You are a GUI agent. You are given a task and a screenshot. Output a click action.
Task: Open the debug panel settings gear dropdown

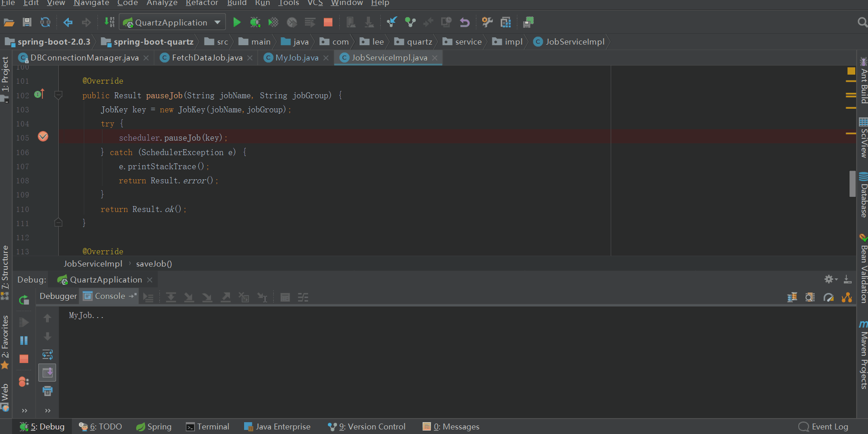831,279
